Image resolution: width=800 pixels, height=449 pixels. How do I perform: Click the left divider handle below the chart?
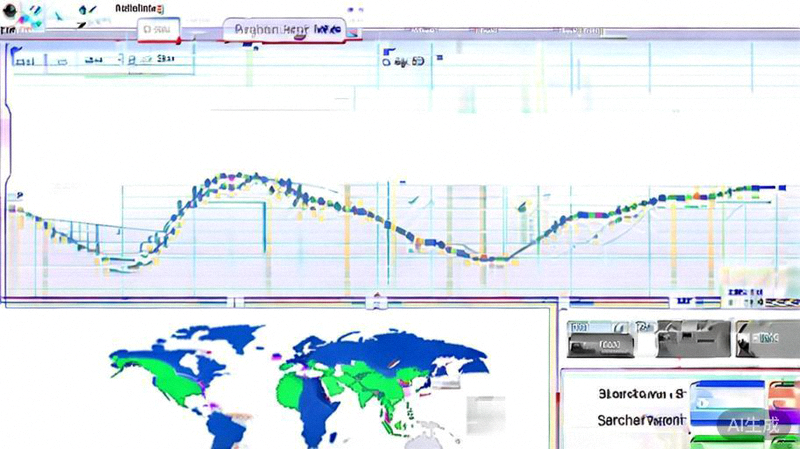tap(378, 298)
